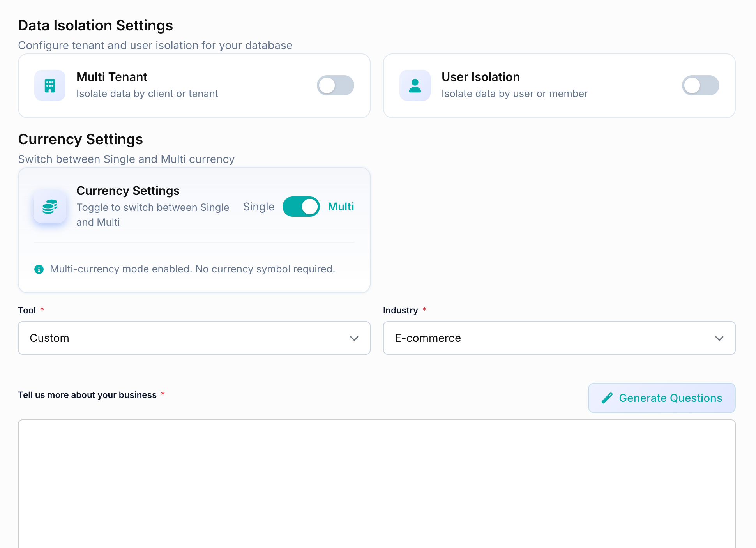The height and width of the screenshot is (548, 756).
Task: Click the User Isolation person icon
Action: point(415,85)
